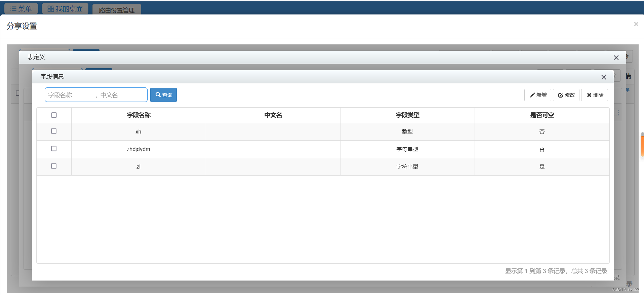Click the 字段类型 column header

point(407,115)
